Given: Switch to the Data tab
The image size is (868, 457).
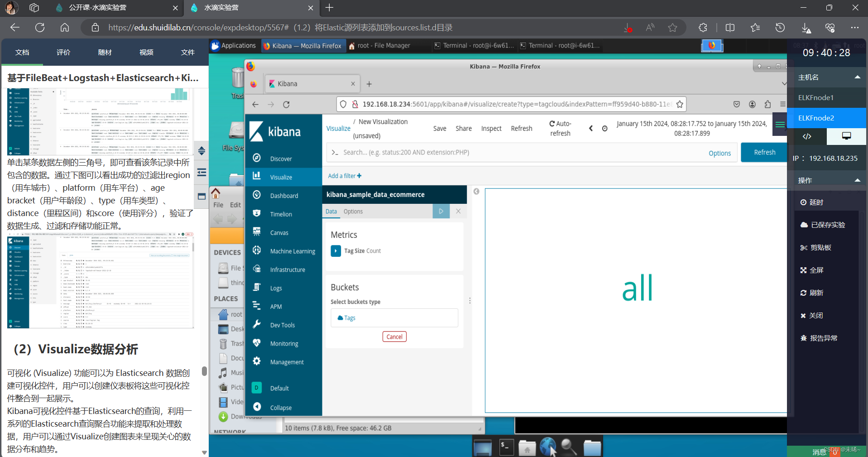Looking at the screenshot, I should pos(331,212).
